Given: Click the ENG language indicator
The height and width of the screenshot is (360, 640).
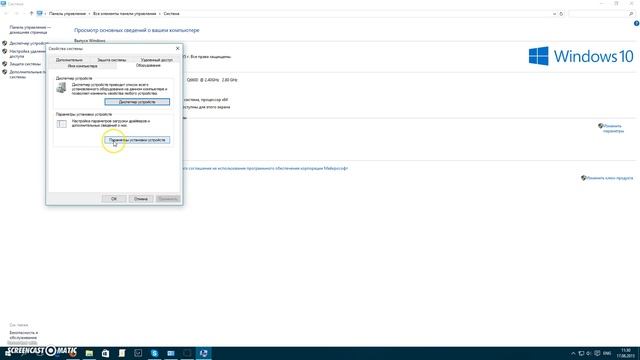Looking at the screenshot, I should [x=607, y=353].
